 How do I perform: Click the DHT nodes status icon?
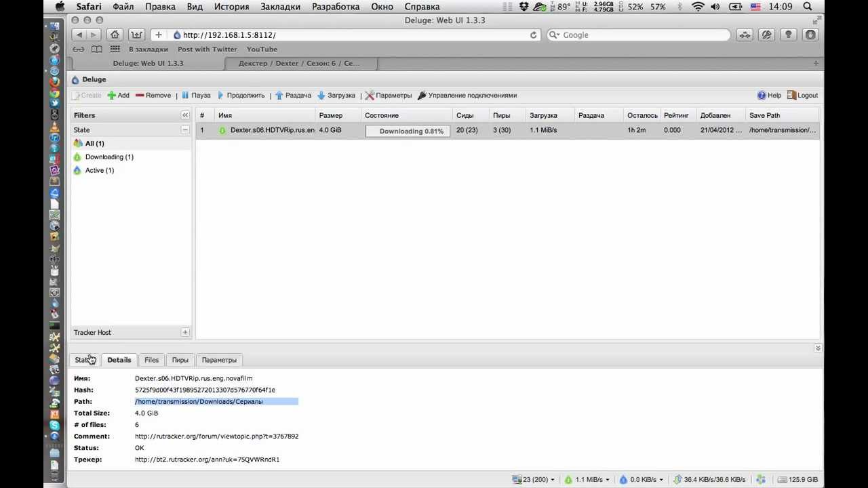coord(760,479)
